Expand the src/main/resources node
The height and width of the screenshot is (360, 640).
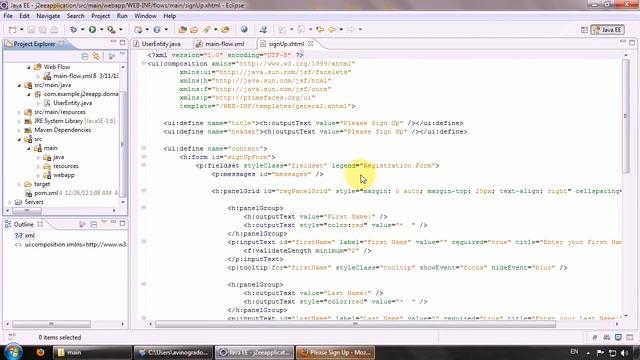19,112
